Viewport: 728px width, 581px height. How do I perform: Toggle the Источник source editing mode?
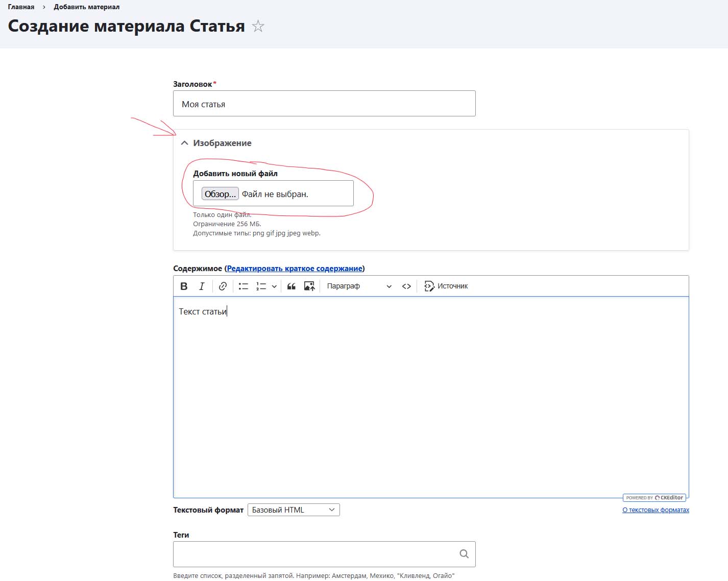click(446, 286)
